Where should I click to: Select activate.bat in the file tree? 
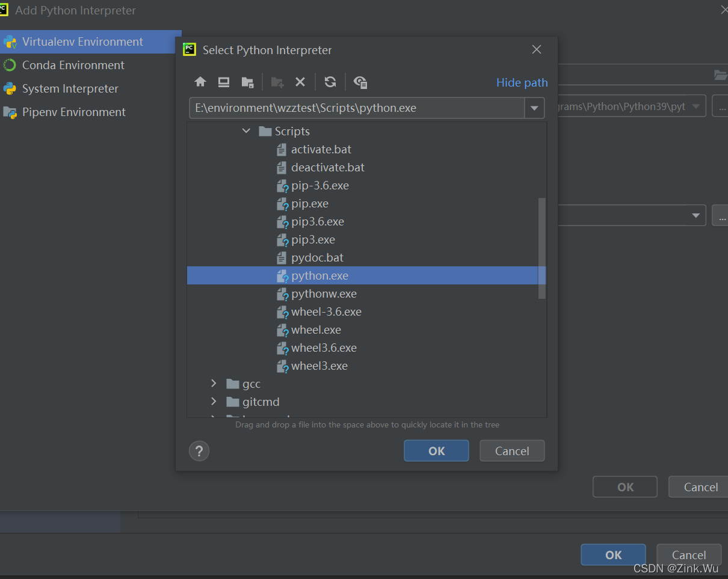click(x=321, y=149)
